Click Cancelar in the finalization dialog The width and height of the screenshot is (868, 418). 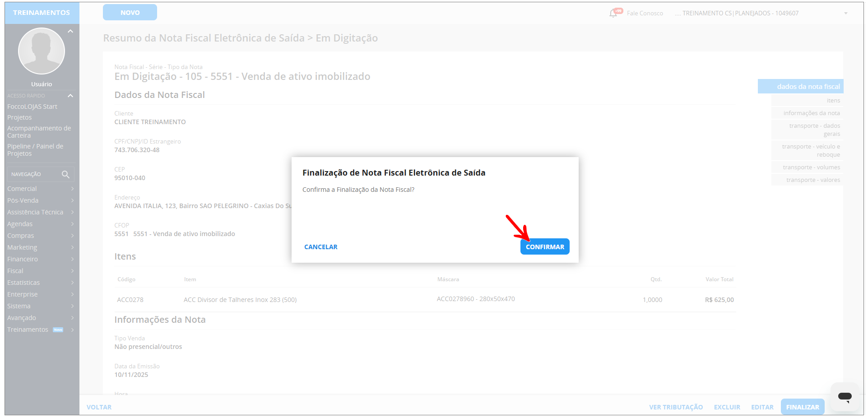pos(321,247)
